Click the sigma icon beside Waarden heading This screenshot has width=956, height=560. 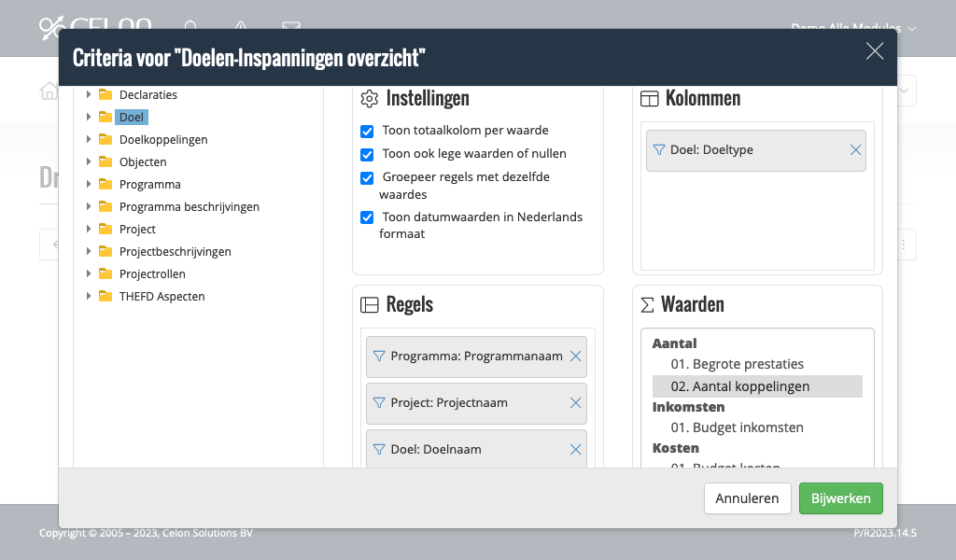tap(648, 304)
